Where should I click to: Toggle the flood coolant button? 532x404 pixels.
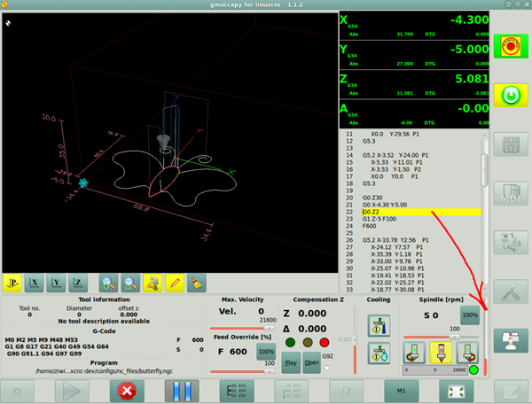(379, 326)
